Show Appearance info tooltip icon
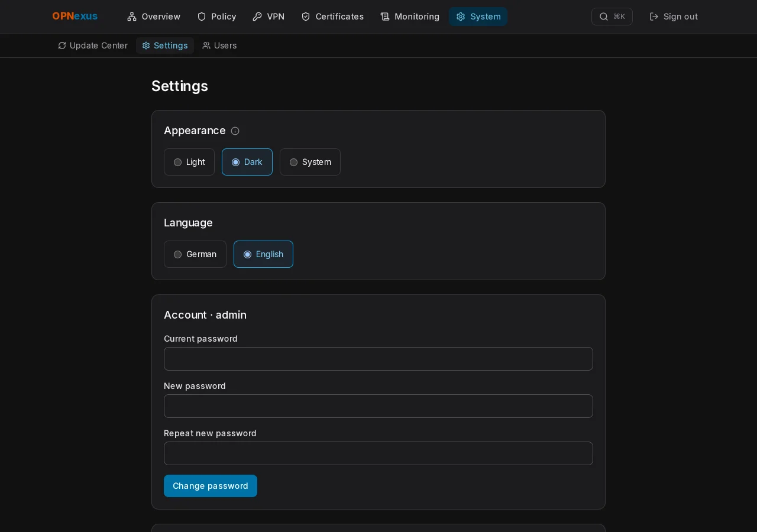The height and width of the screenshot is (532, 757). pyautogui.click(x=235, y=131)
